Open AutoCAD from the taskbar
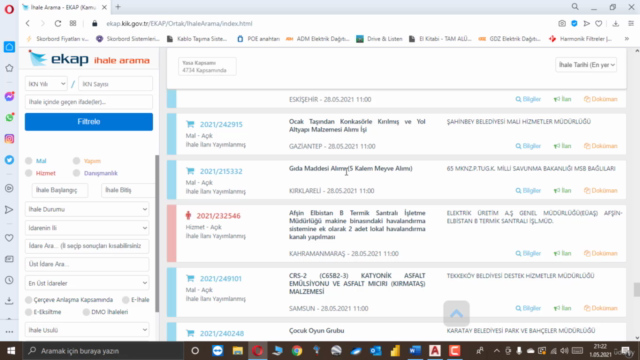 (435, 351)
